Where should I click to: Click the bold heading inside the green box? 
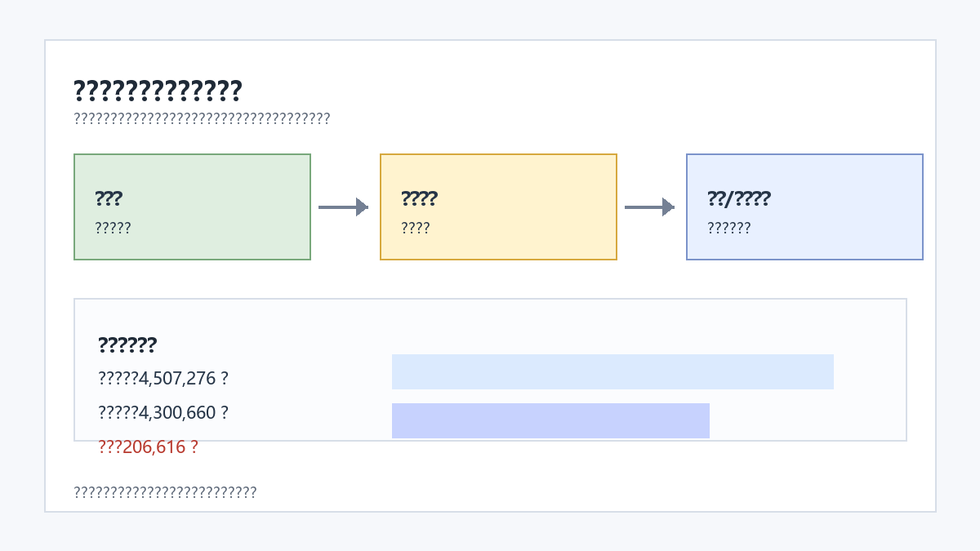(x=109, y=198)
